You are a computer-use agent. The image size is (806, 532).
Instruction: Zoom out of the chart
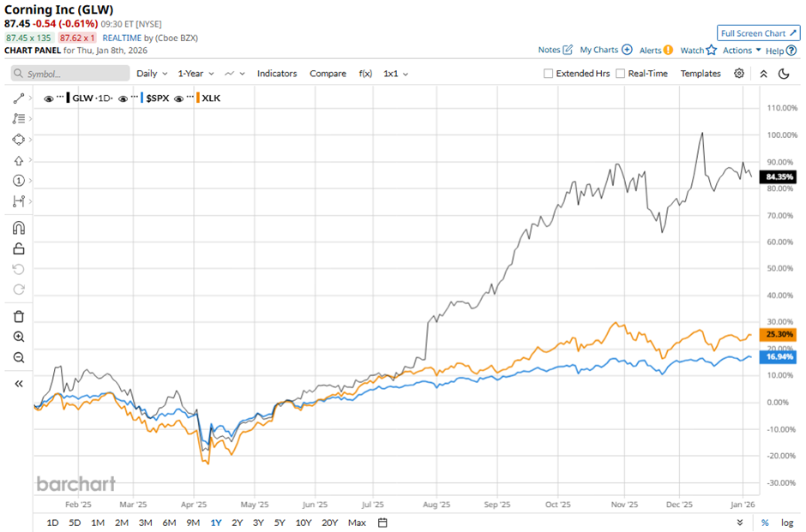point(19,357)
